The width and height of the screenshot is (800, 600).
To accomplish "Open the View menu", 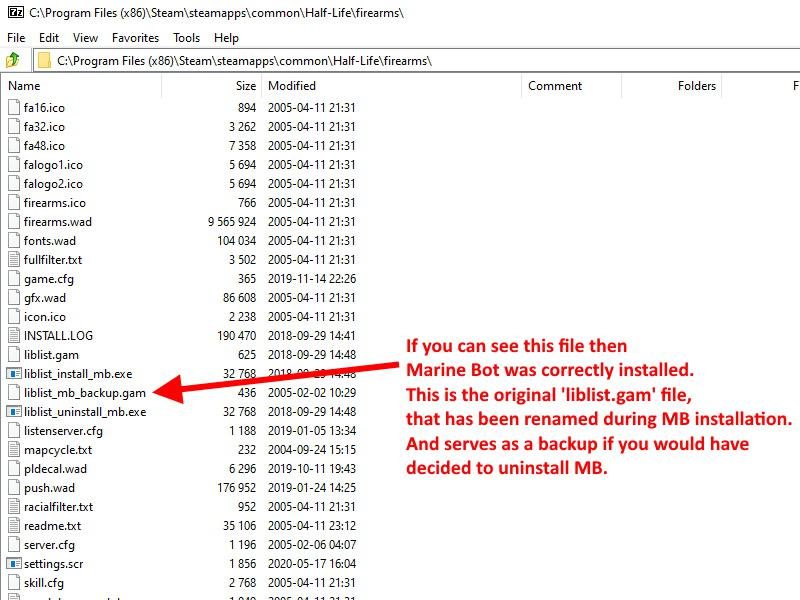I will click(85, 38).
